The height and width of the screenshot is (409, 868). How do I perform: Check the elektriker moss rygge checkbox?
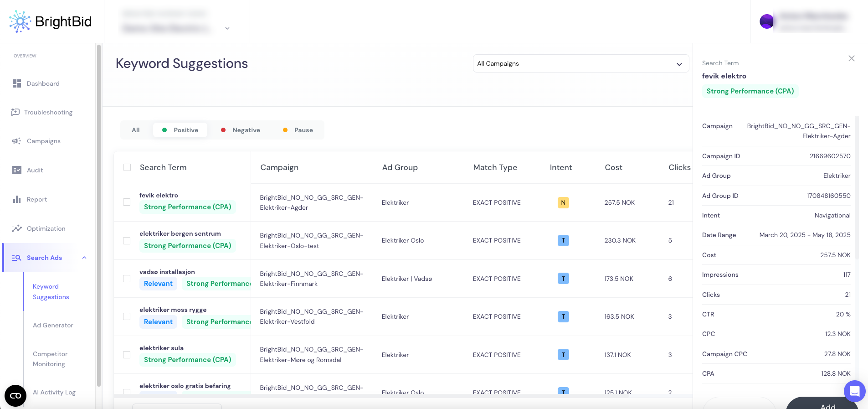(x=127, y=316)
